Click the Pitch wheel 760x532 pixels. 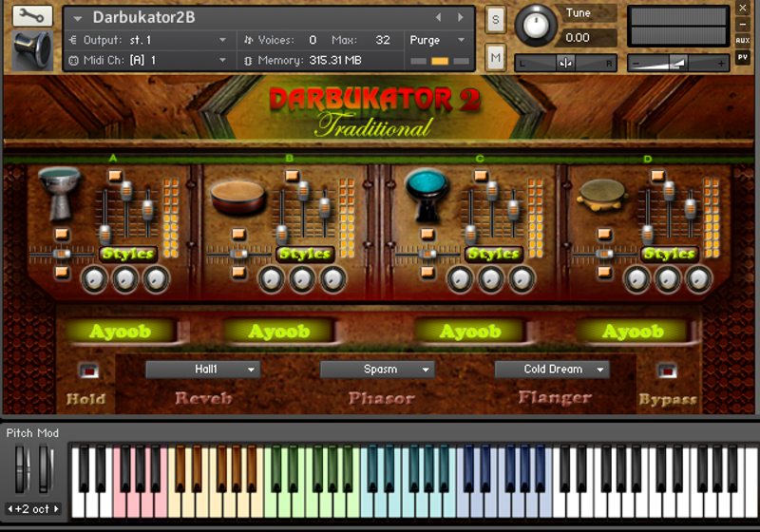[x=21, y=469]
